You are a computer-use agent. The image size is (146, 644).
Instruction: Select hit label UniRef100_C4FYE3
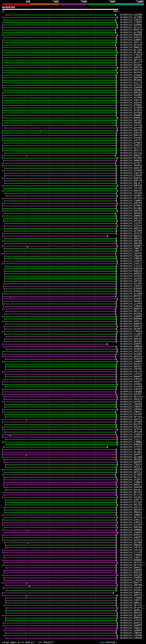coord(131,548)
